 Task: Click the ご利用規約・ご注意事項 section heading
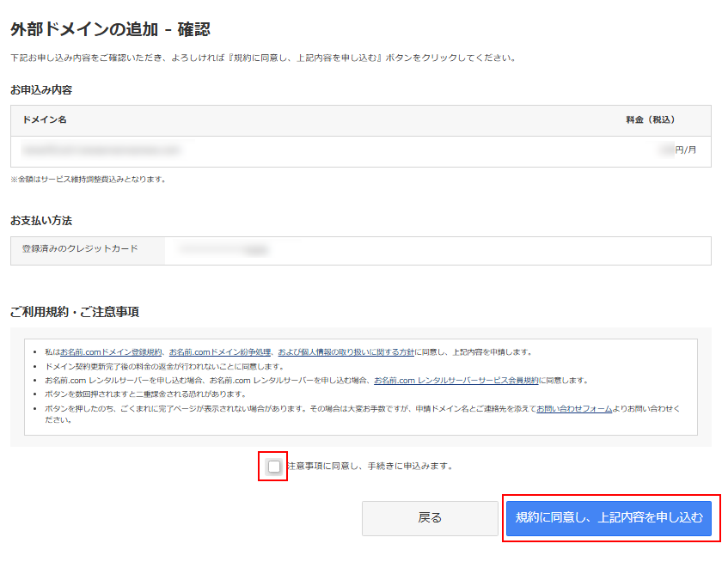(75, 311)
